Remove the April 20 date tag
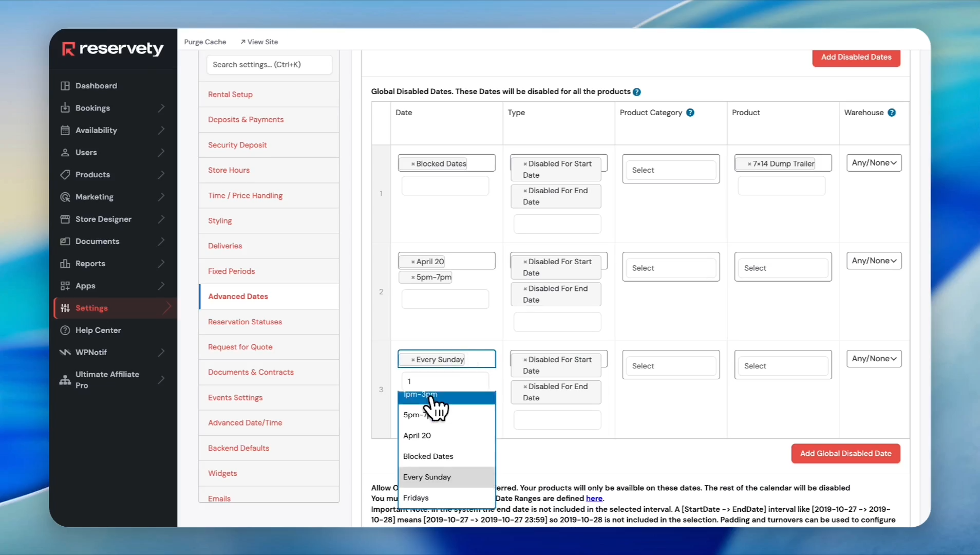This screenshot has height=555, width=980. coord(413,262)
